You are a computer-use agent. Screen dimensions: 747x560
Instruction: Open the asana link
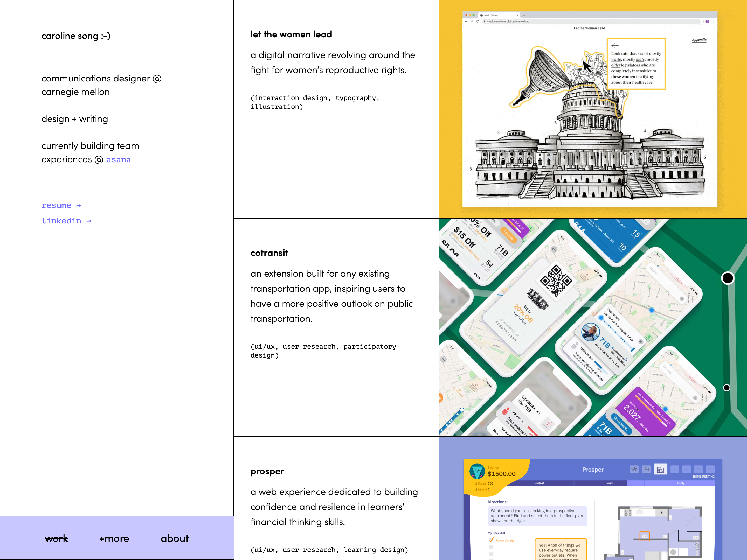[119, 159]
